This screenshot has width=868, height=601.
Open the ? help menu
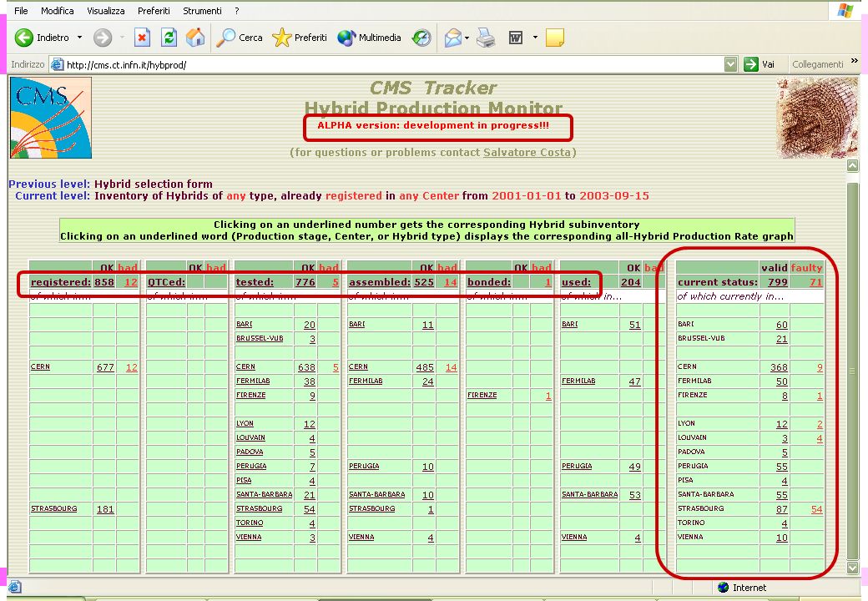237,11
